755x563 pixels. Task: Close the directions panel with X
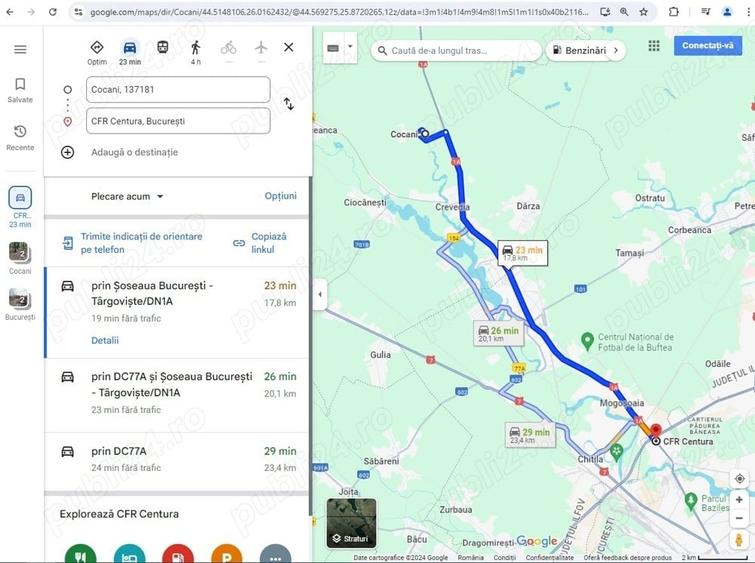click(288, 47)
